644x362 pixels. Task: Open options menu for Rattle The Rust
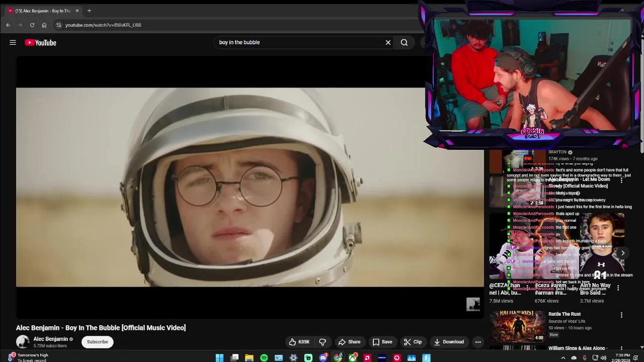(x=621, y=315)
